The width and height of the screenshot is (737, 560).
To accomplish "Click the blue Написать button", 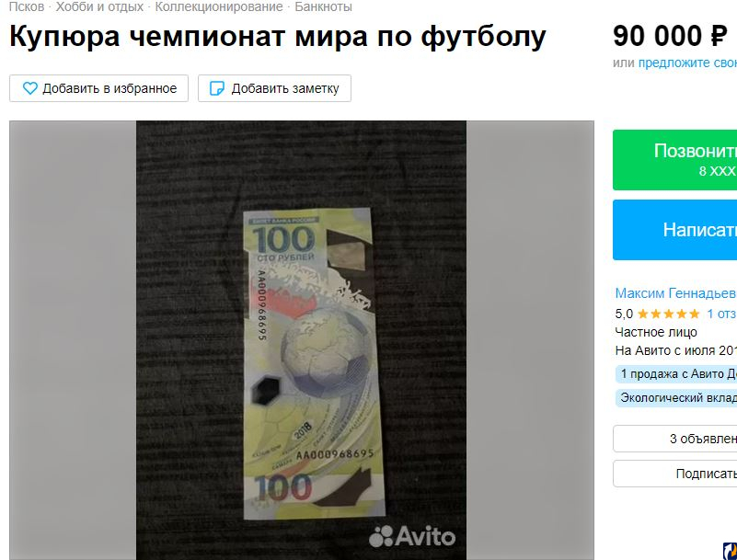I will point(675,230).
